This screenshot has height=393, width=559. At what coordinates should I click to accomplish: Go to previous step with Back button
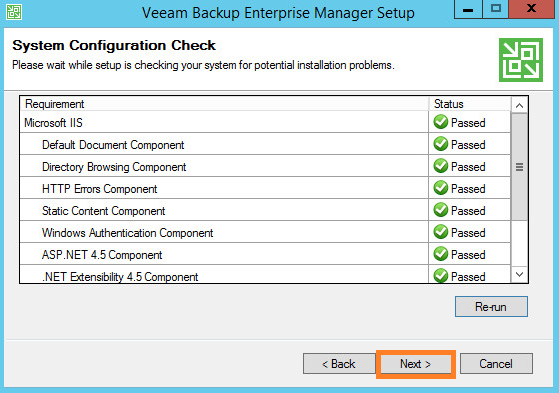[339, 364]
